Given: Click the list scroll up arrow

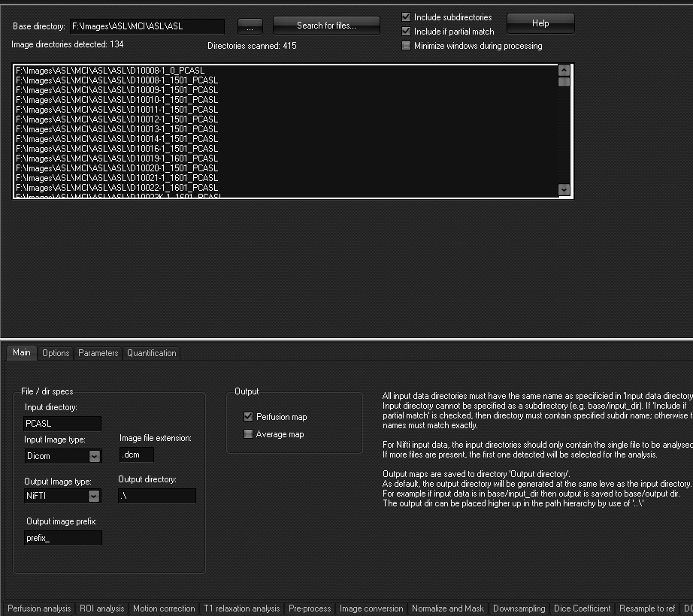Looking at the screenshot, I should pos(564,70).
